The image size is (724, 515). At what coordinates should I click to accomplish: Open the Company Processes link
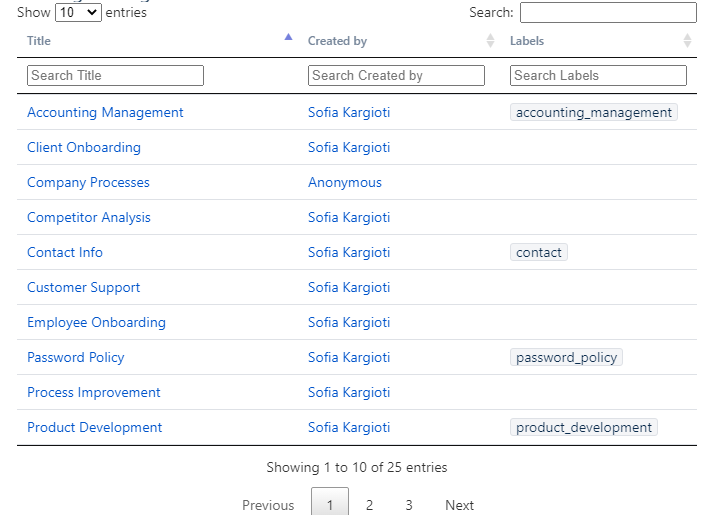(88, 183)
